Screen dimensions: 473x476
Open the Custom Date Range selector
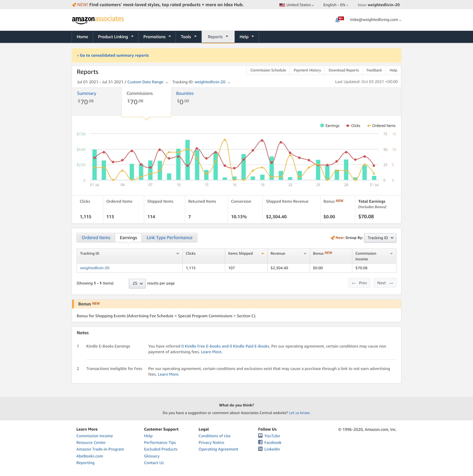pyautogui.click(x=147, y=82)
